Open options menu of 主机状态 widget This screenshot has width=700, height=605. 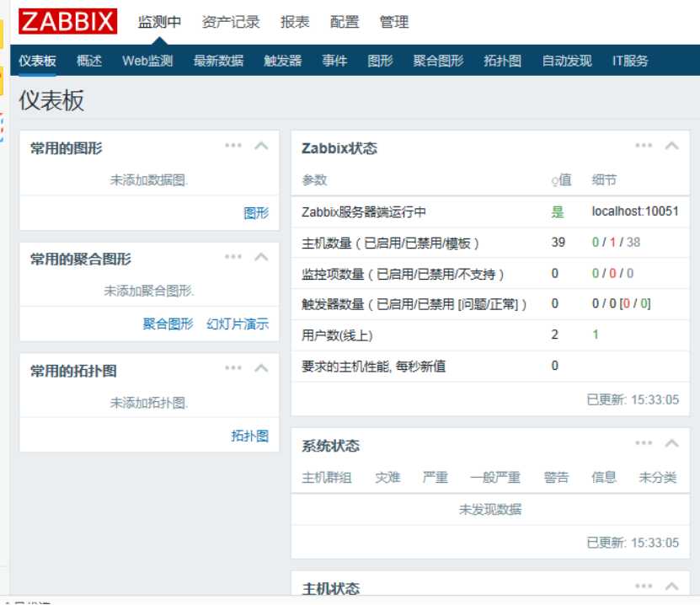tap(644, 586)
